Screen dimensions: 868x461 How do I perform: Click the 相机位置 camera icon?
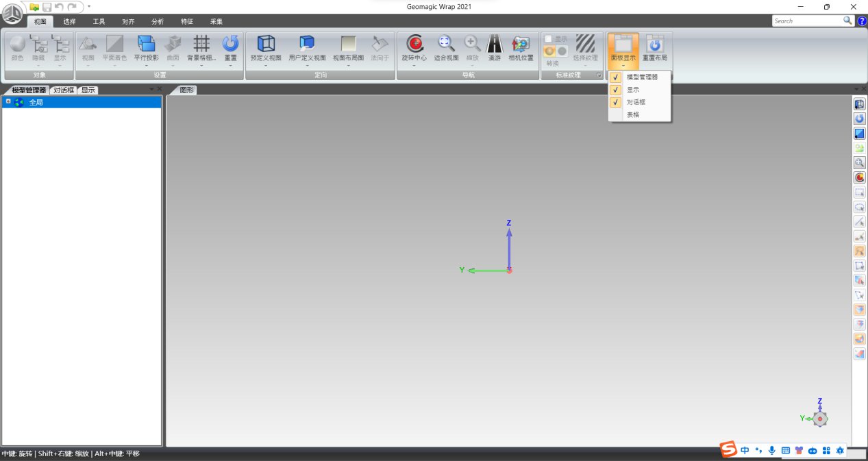point(521,45)
